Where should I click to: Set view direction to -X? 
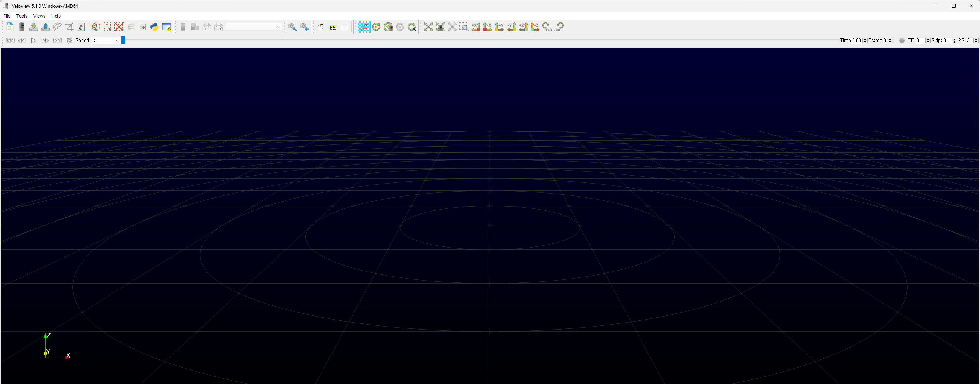point(488,27)
